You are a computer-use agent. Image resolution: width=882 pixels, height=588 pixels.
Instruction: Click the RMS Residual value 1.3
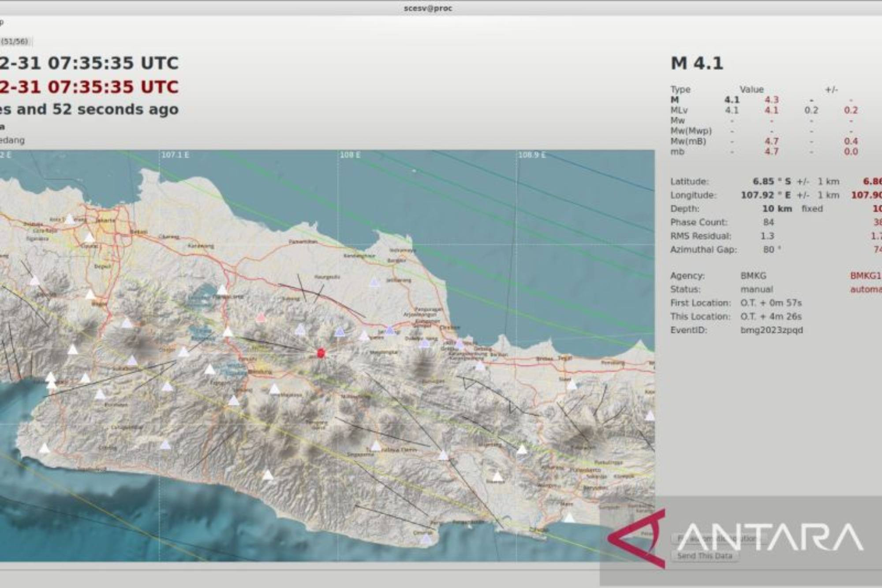(x=767, y=236)
